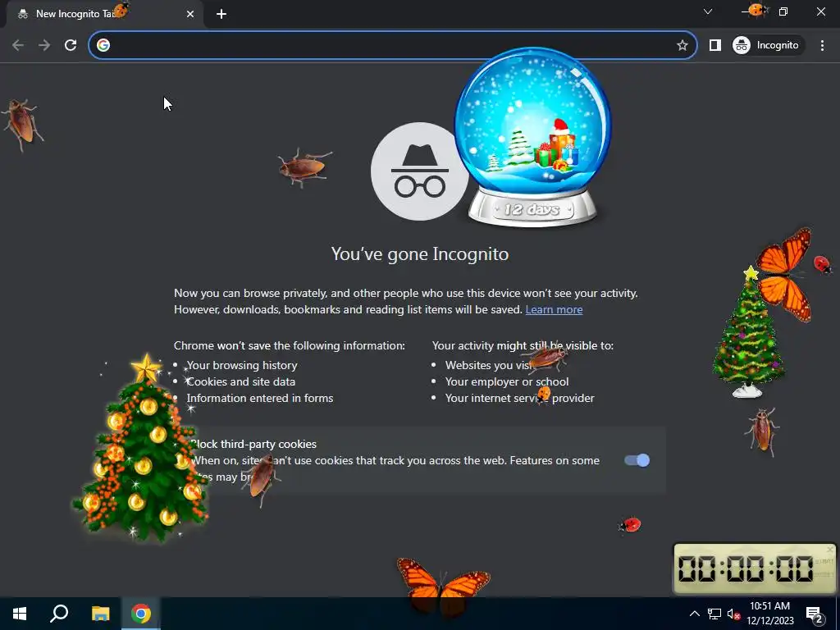Click "Your browsing history" list item
The width and height of the screenshot is (840, 630).
coord(242,365)
